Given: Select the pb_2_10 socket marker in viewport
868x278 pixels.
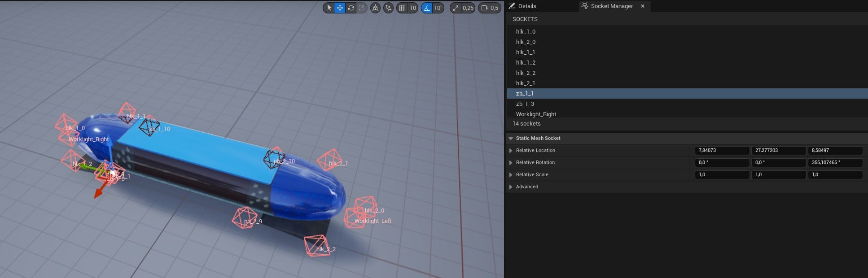Looking at the screenshot, I should (274, 158).
